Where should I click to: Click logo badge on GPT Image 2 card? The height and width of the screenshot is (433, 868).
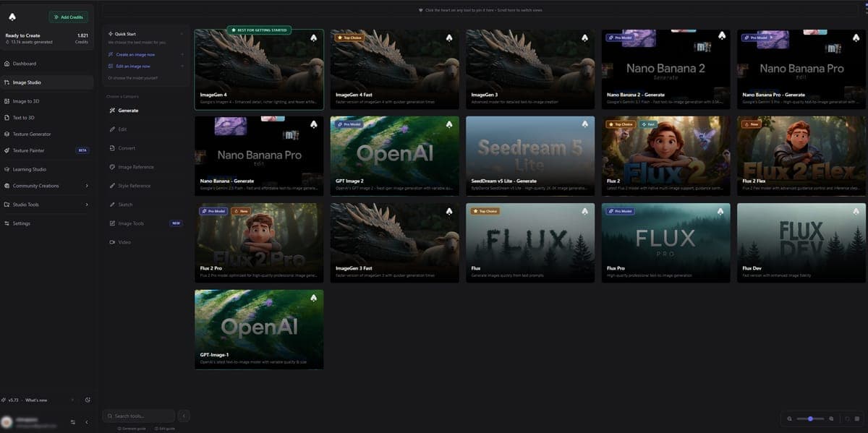[x=449, y=124]
